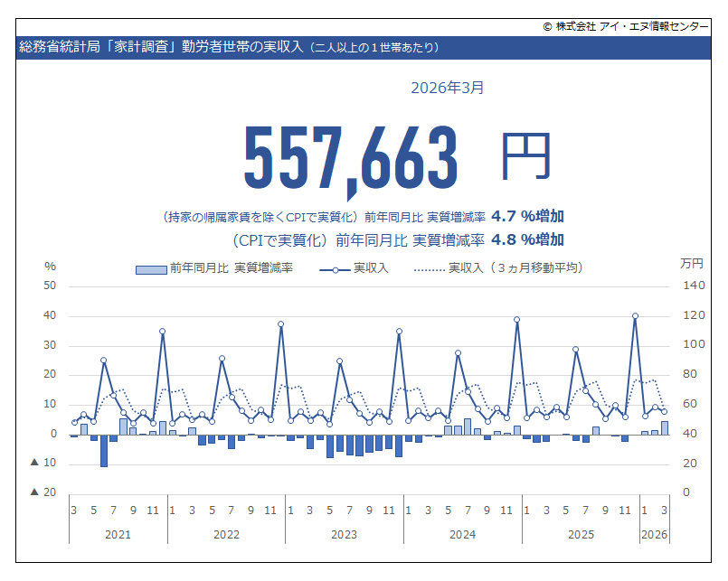Viewport: 728px width, 581px height.
Task: Click the large 円 unit symbol
Action: pyautogui.click(x=526, y=156)
